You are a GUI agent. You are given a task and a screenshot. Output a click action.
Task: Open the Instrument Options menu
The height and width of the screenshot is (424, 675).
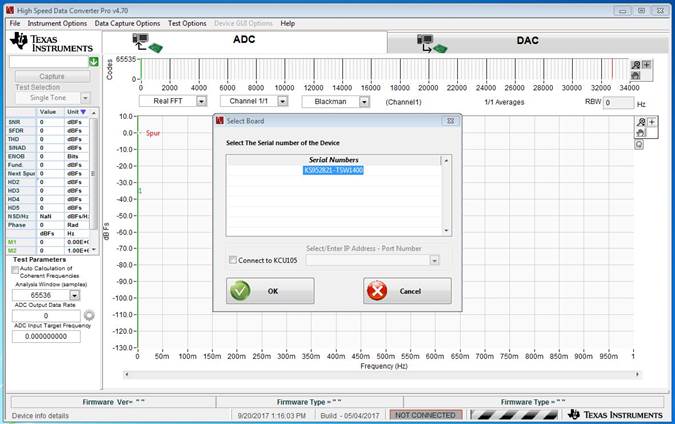coord(57,23)
